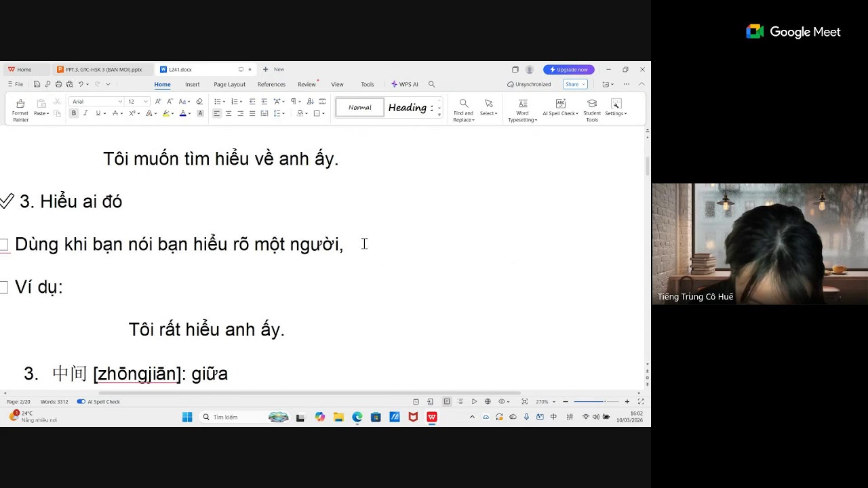Click the full screen icon in status bar
This screenshot has width=868, height=488.
click(641, 402)
